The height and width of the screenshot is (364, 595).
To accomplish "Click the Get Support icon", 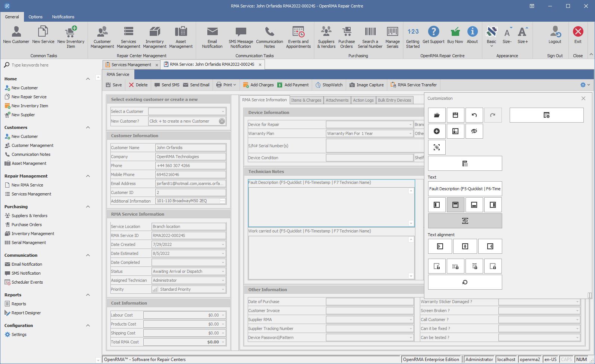I will (x=433, y=35).
